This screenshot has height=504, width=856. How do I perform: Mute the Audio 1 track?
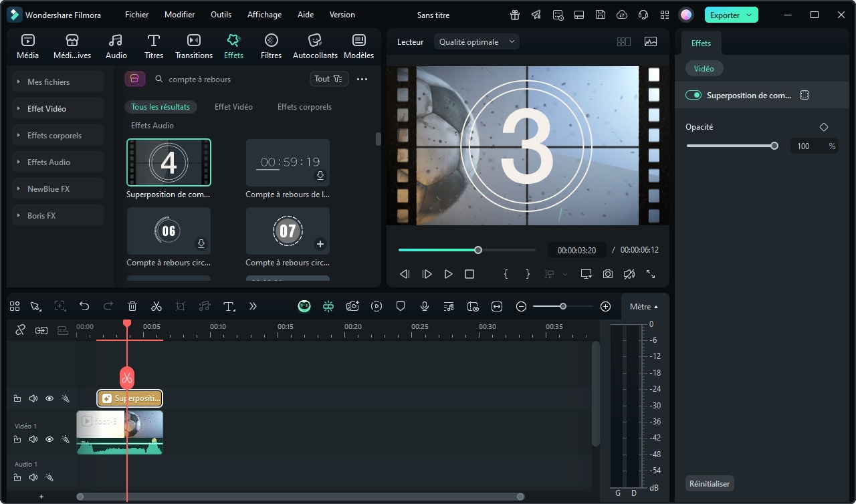[33, 477]
